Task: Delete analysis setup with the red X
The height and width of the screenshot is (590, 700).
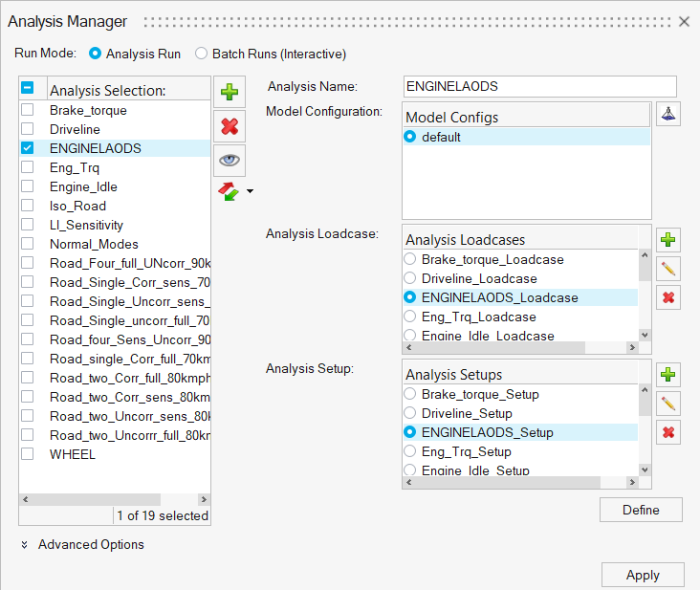Action: (x=668, y=432)
